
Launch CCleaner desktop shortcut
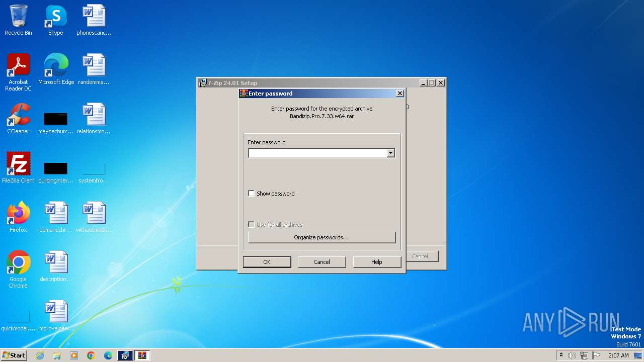18,119
